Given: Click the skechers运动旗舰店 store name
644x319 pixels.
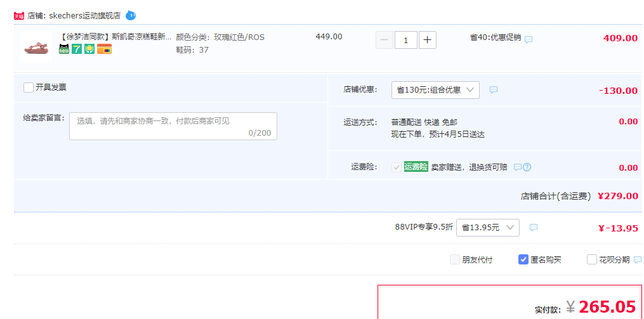Looking at the screenshot, I should tap(85, 16).
